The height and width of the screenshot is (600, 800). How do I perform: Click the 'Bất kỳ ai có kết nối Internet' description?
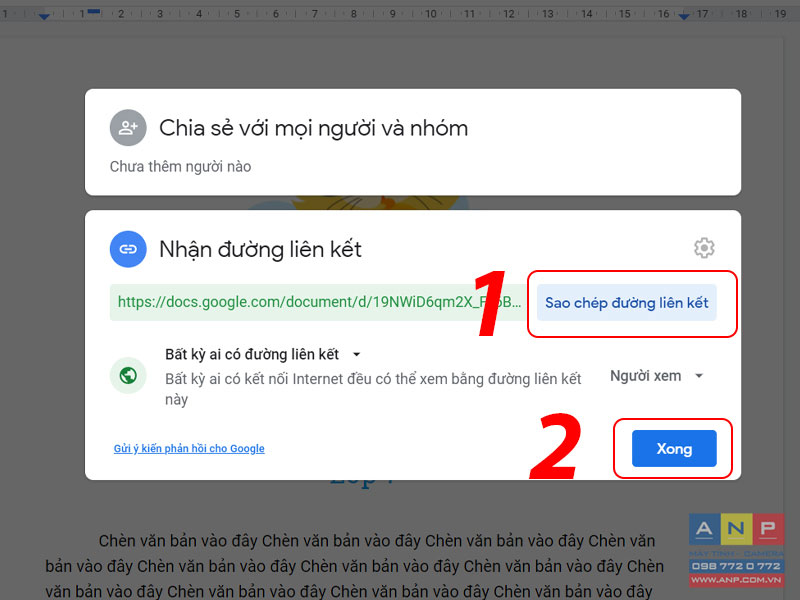[x=373, y=389]
